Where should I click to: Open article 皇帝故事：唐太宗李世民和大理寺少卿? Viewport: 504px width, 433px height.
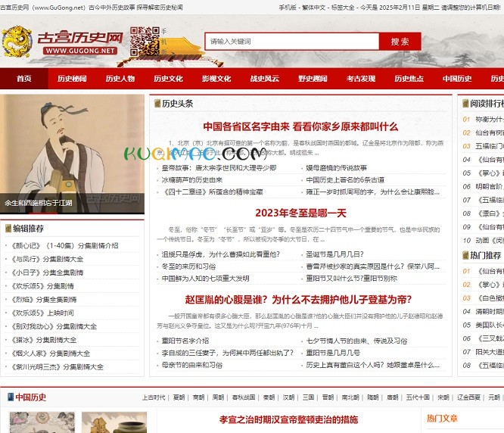(x=219, y=168)
